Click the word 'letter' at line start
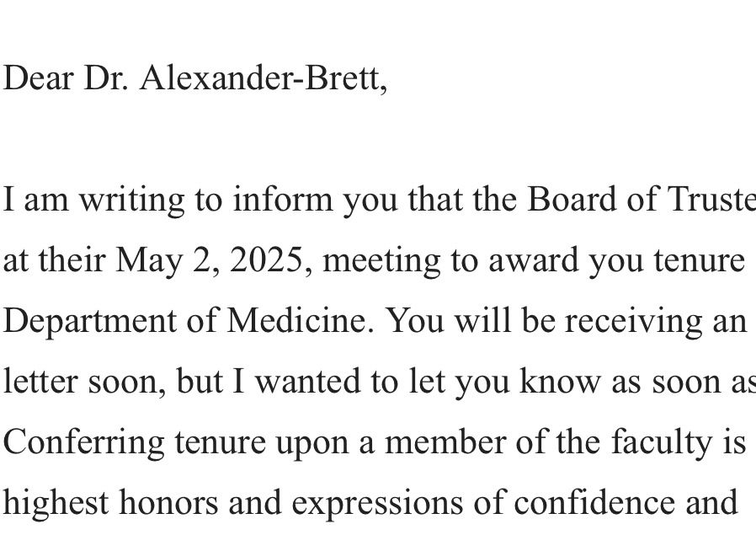 (x=40, y=382)
